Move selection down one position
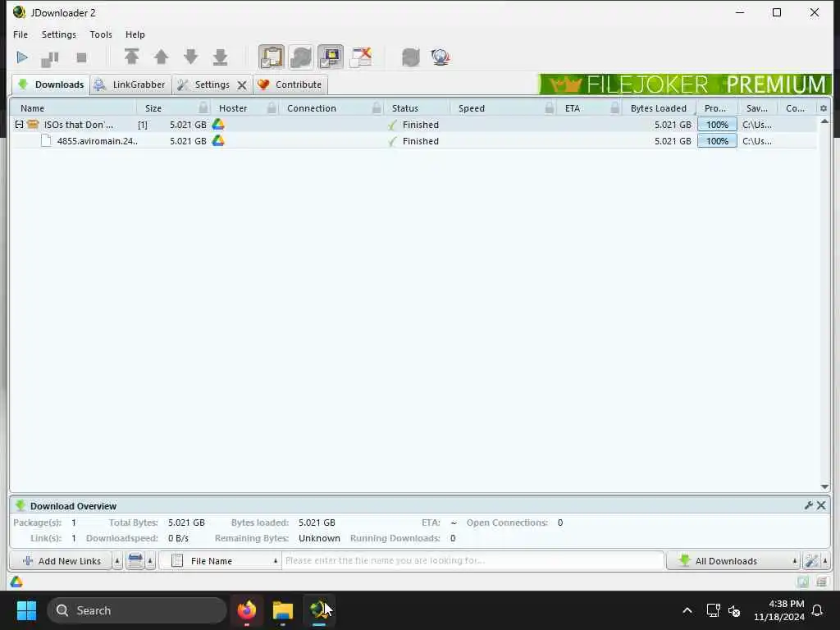Screen dimensions: 840x630 (x=190, y=57)
